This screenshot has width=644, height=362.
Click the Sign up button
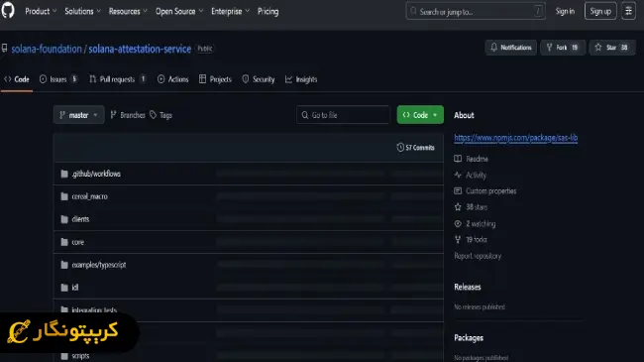[600, 12]
